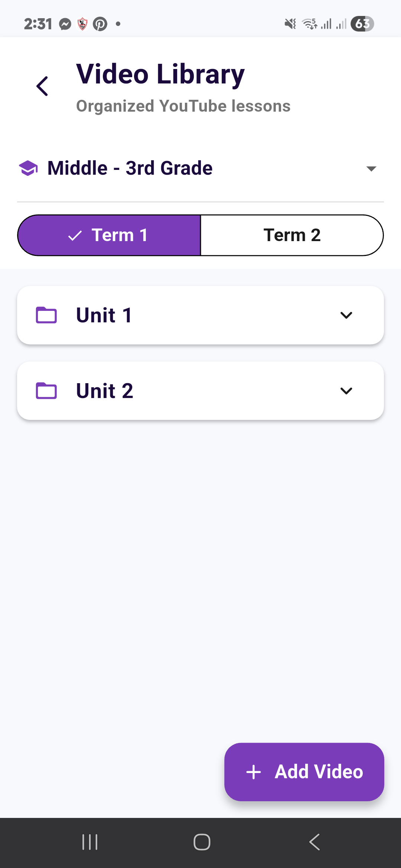Tap the Android home navigation button
This screenshot has width=401, height=868.
(202, 842)
